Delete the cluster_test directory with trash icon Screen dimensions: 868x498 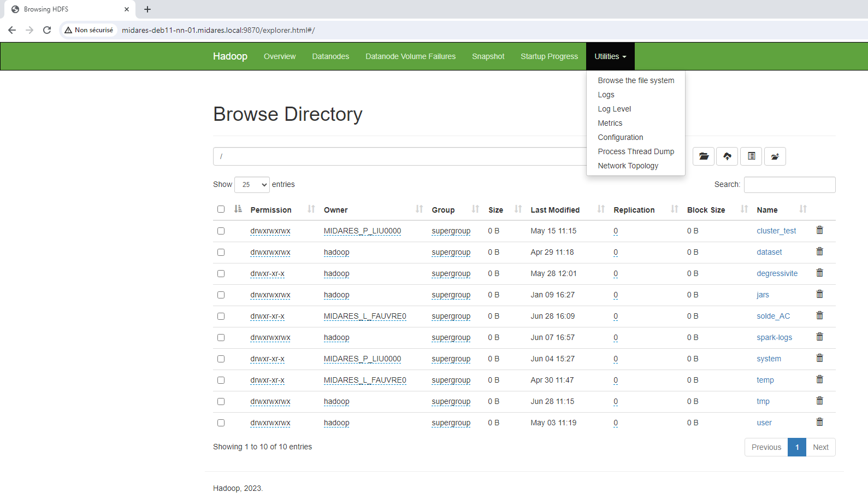pos(819,231)
